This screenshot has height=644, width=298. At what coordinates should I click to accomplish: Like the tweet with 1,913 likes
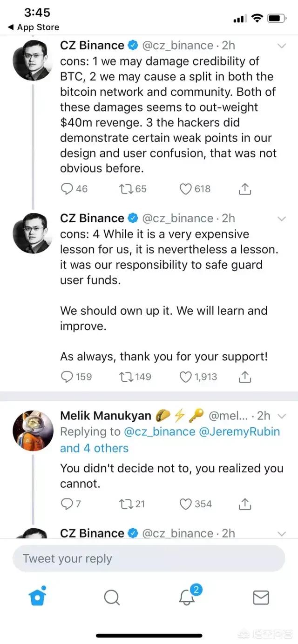pos(186,377)
